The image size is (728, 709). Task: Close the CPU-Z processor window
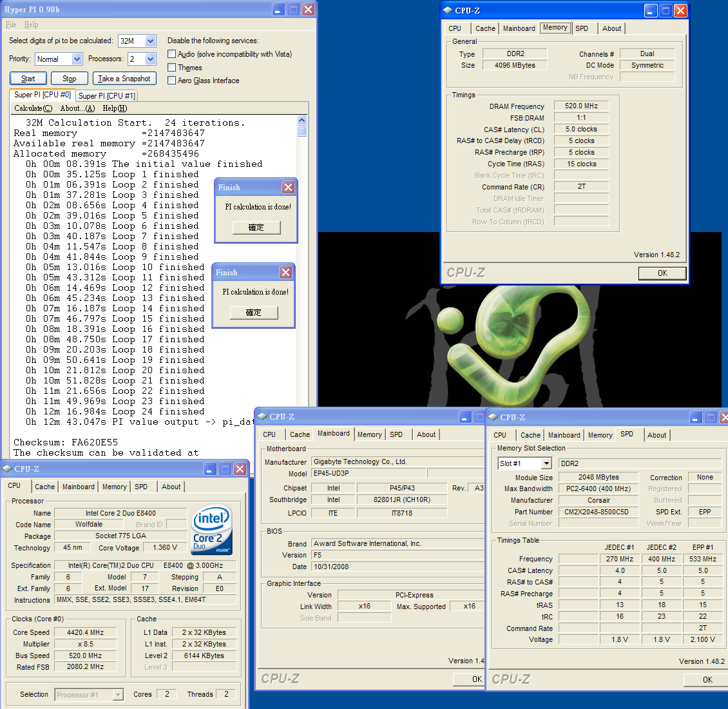pyautogui.click(x=240, y=469)
